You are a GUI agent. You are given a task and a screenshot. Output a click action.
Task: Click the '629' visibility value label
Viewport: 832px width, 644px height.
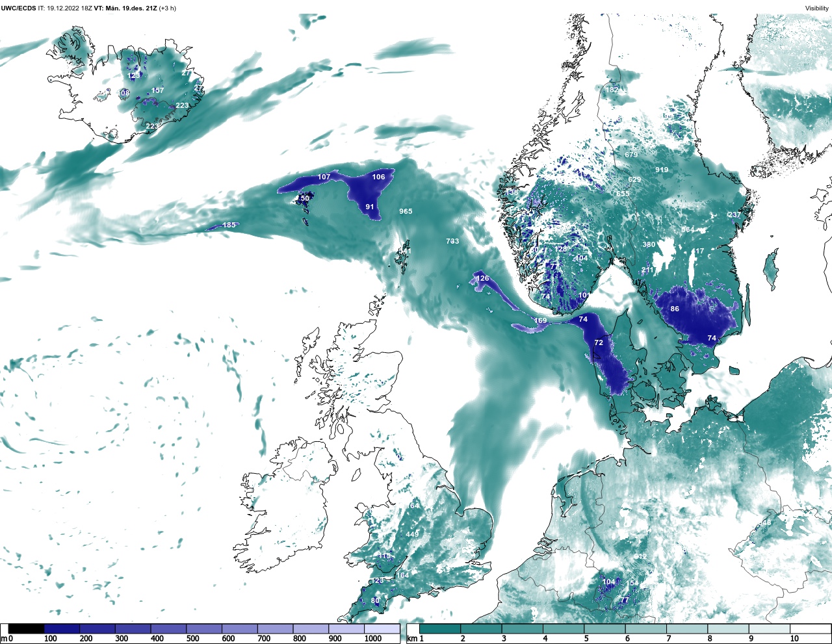point(634,179)
